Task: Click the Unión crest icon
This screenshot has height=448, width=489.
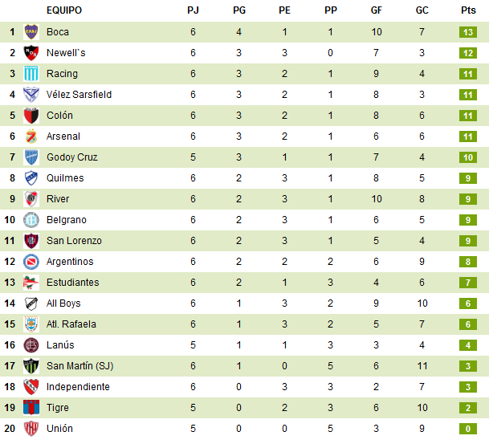Action: pos(31,429)
